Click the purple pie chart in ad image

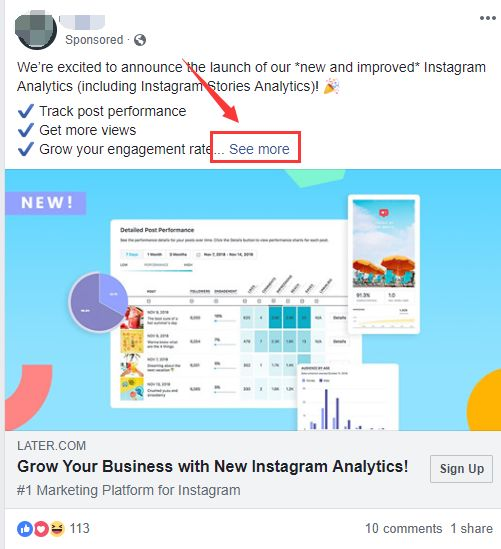pyautogui.click(x=99, y=302)
